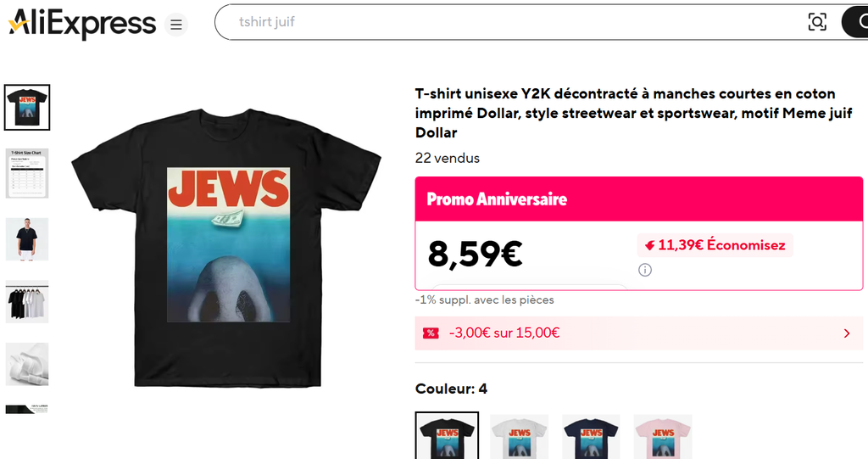Focus the search field containing tshirt text
This screenshot has height=459, width=868.
(x=509, y=22)
